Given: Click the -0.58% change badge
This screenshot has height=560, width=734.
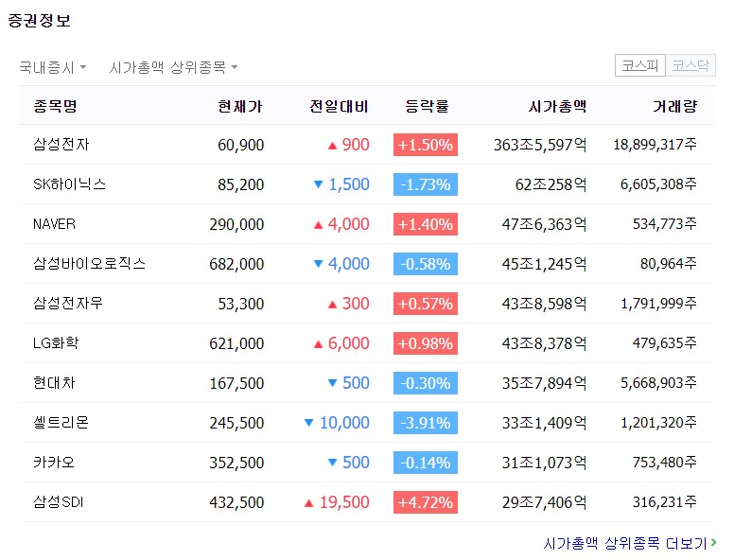Looking at the screenshot, I should click(425, 264).
